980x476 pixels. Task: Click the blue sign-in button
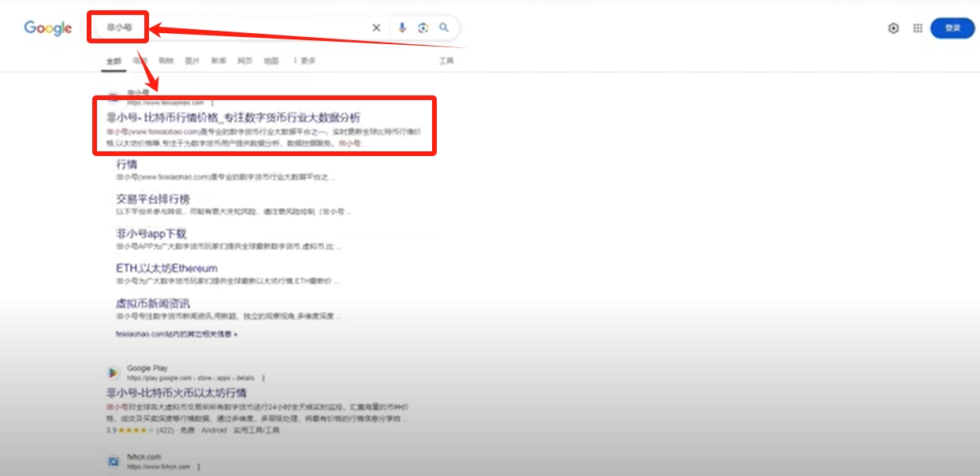pyautogui.click(x=952, y=28)
